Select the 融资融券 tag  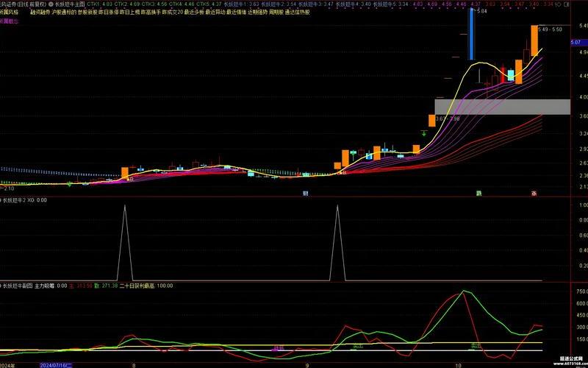click(41, 13)
